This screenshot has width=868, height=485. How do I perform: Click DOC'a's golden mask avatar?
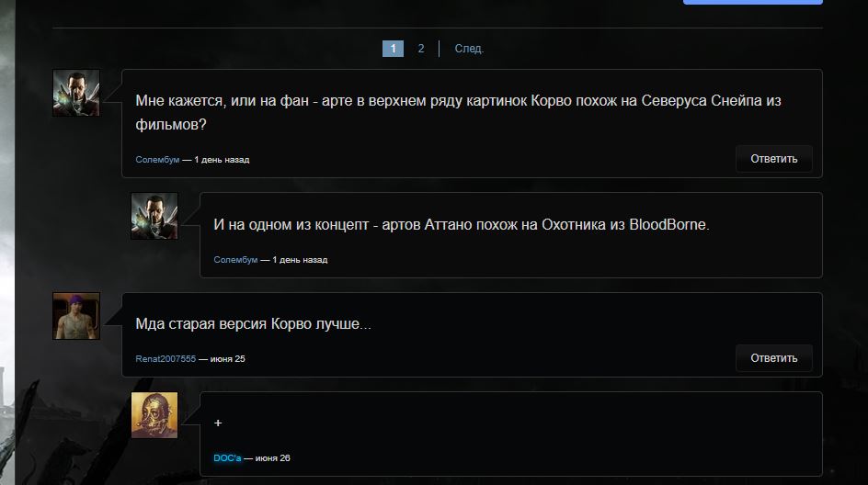point(154,415)
